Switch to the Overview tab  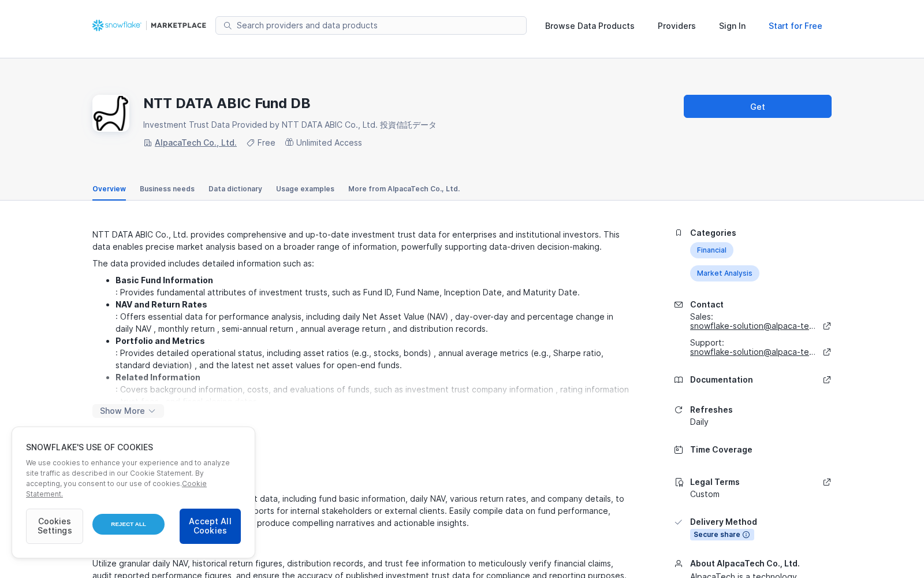coord(109,189)
